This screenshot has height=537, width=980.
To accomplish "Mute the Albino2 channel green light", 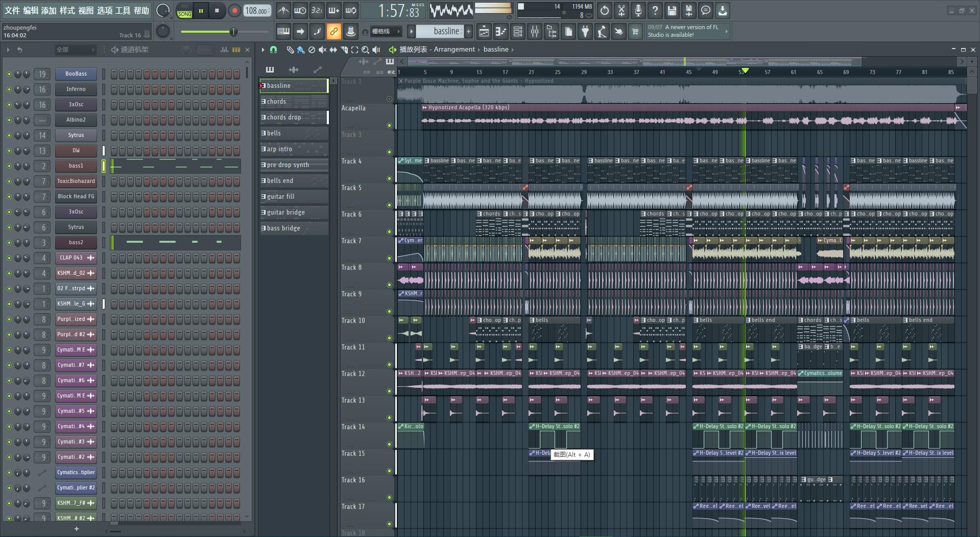I will (x=9, y=120).
